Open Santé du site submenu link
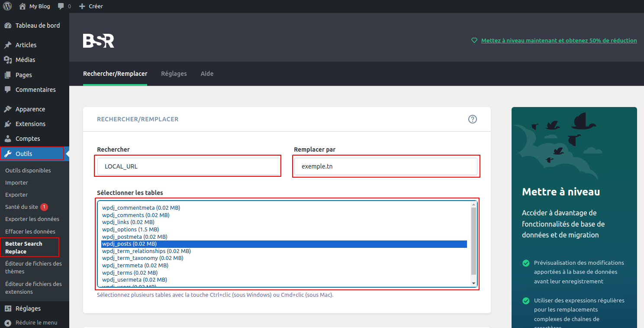The height and width of the screenshot is (328, 644). pos(22,207)
